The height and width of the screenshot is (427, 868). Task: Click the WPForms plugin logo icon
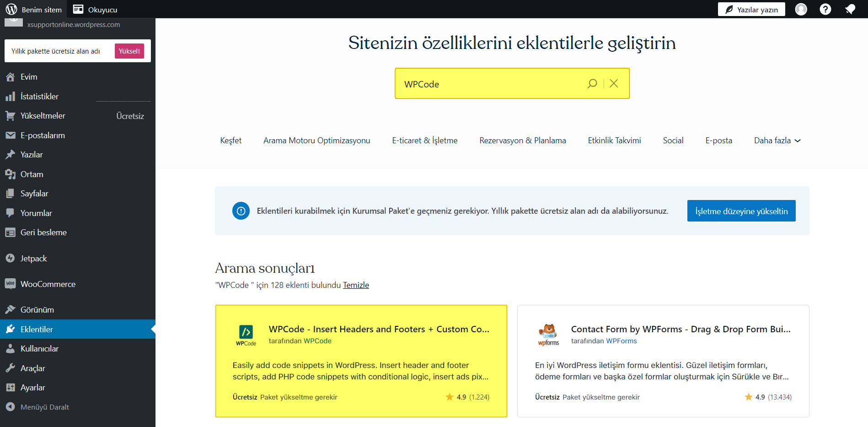(548, 335)
